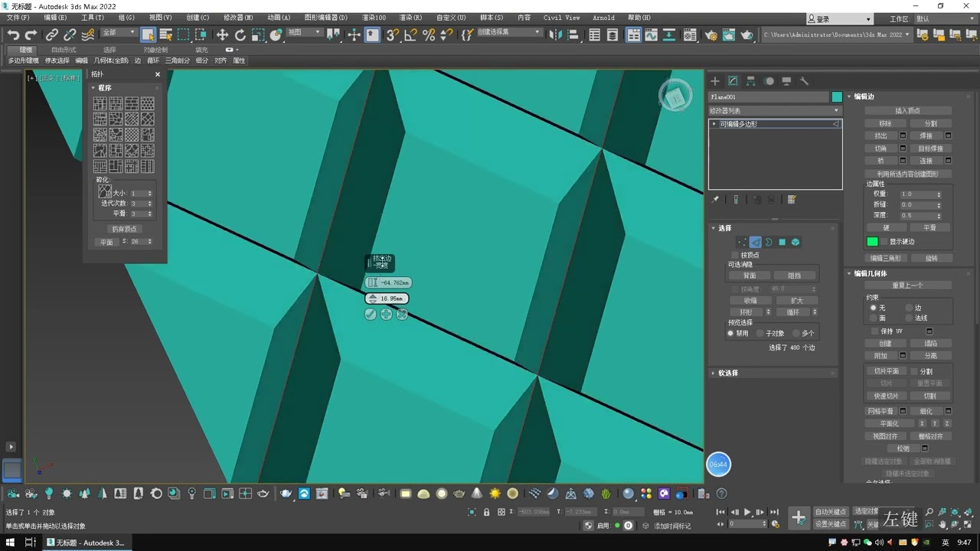This screenshot has width=980, height=551.
Task: Click the Plane001 object color swatch
Action: [x=837, y=97]
